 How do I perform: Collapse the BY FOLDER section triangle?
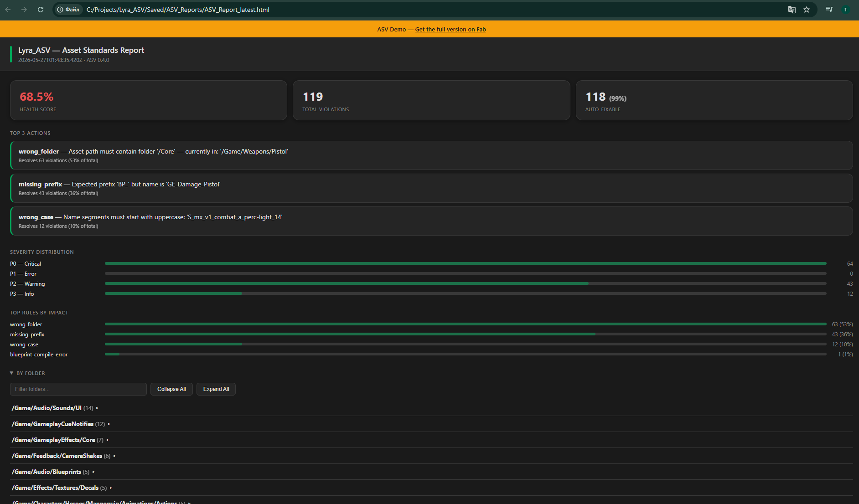tap(11, 373)
